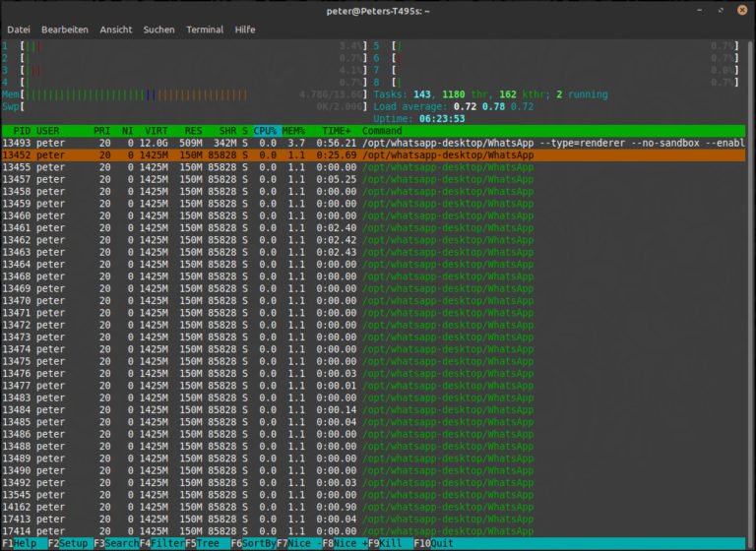The image size is (756, 551).
Task: Sort by TIME+ column header
Action: click(x=337, y=131)
